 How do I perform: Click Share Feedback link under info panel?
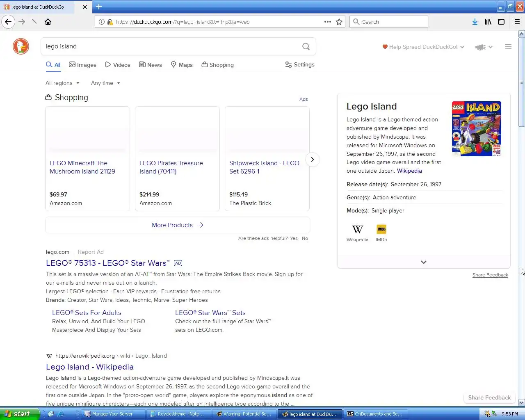[x=490, y=275]
